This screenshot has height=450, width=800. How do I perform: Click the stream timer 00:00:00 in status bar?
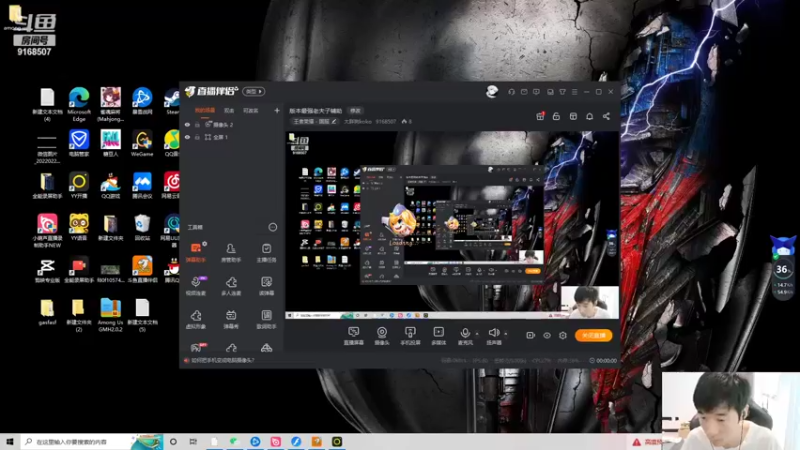tap(603, 360)
